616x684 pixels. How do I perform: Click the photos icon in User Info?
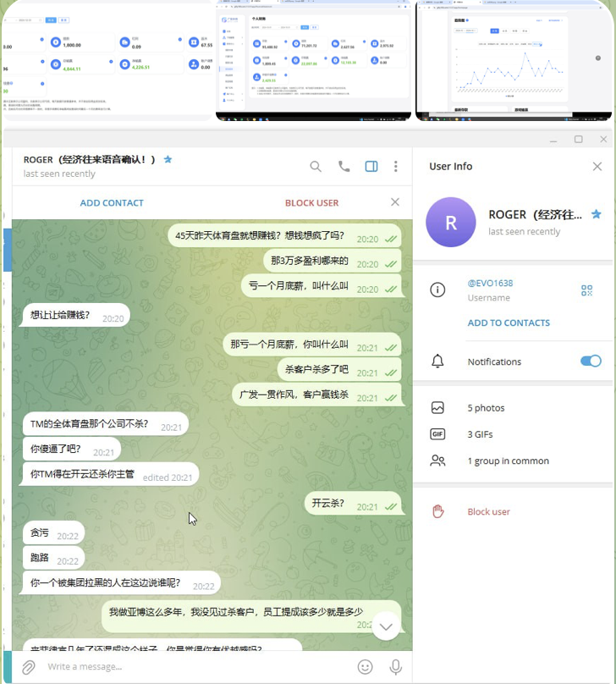point(437,408)
